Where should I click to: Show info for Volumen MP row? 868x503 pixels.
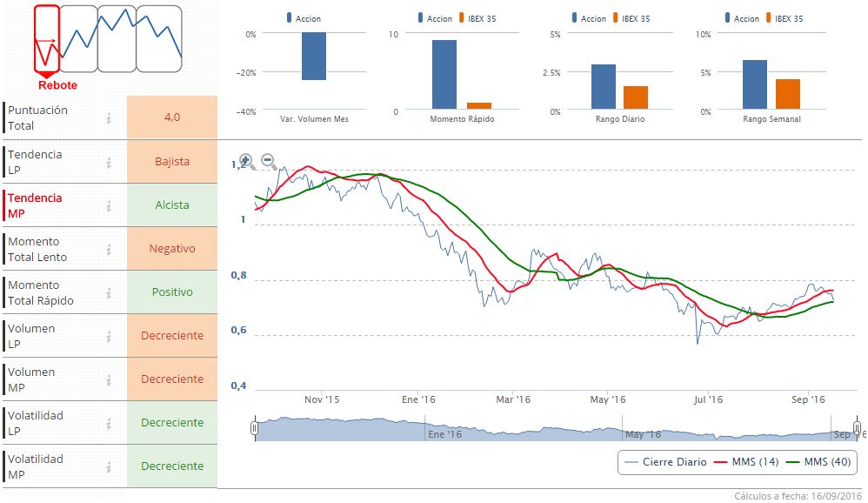click(x=109, y=379)
